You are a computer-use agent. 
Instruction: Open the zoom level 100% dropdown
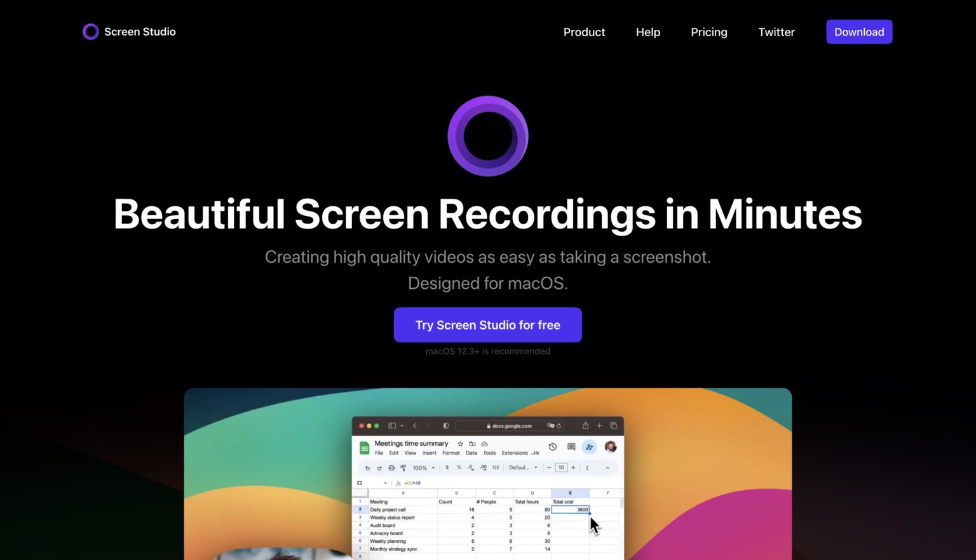(x=423, y=467)
